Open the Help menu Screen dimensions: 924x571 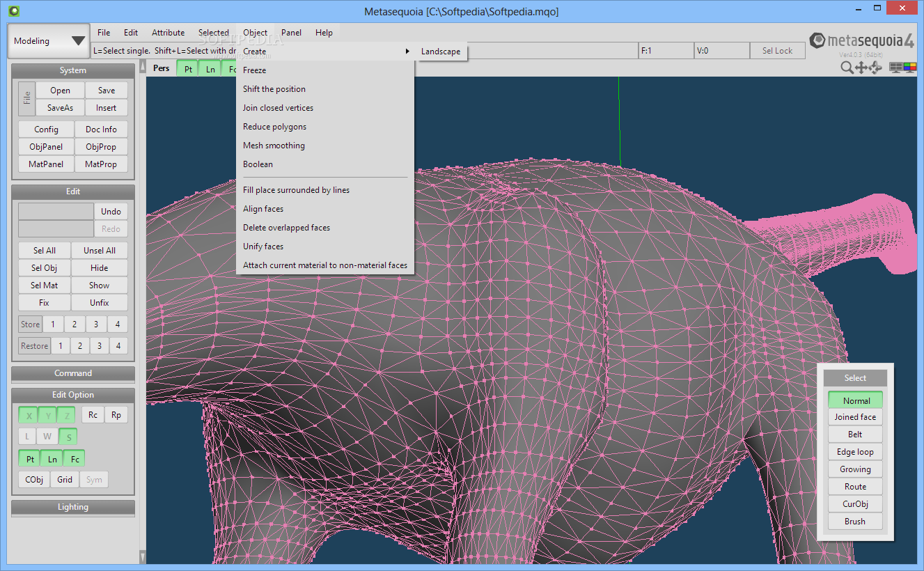[x=324, y=33]
